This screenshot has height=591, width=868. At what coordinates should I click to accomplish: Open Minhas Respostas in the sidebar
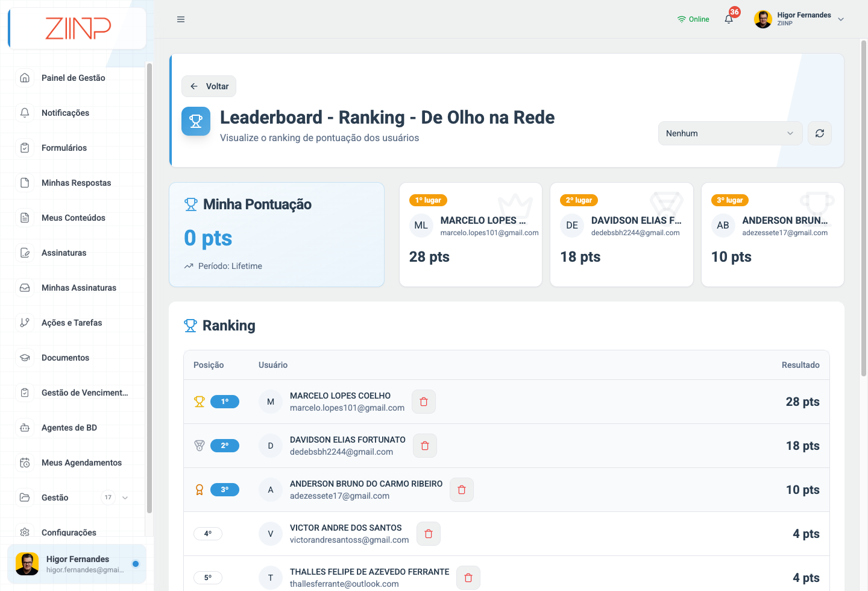pyautogui.click(x=72, y=183)
